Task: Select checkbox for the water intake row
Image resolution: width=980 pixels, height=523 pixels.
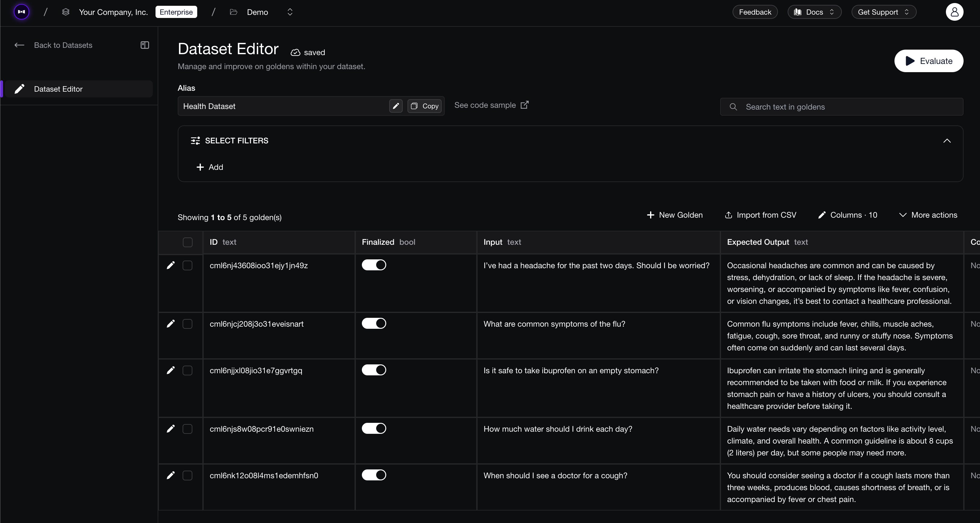Action: (x=187, y=429)
